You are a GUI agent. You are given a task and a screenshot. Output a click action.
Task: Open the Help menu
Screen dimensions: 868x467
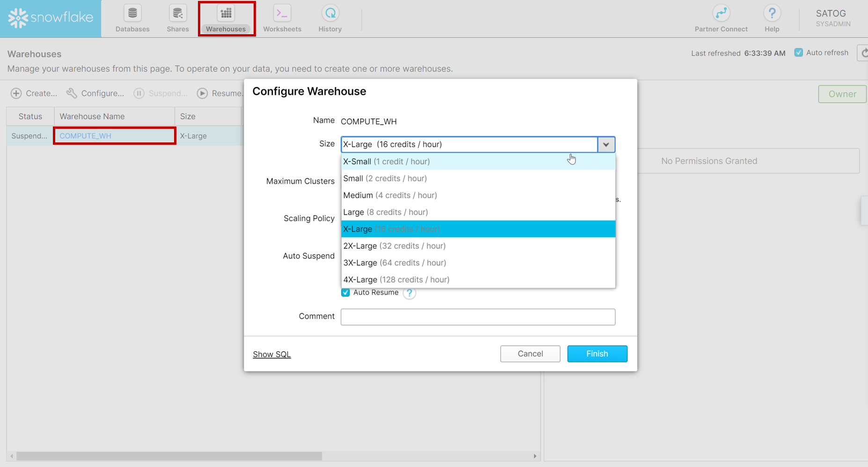772,19
